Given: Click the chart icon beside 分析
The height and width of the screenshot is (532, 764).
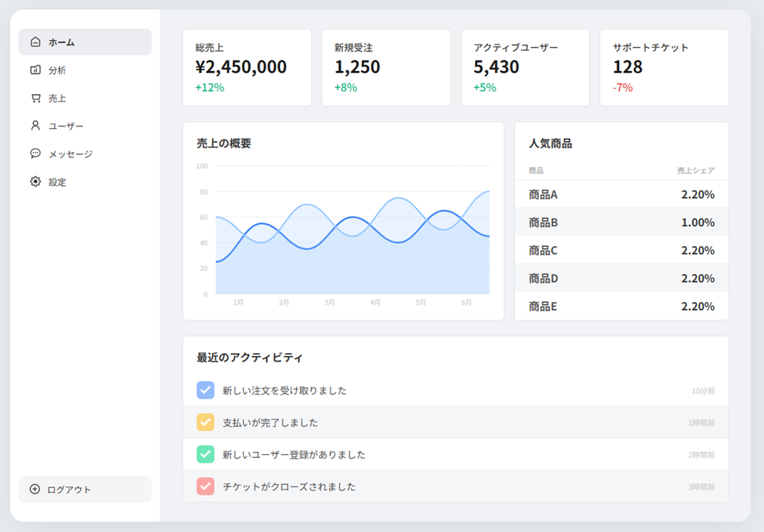Looking at the screenshot, I should (x=35, y=70).
